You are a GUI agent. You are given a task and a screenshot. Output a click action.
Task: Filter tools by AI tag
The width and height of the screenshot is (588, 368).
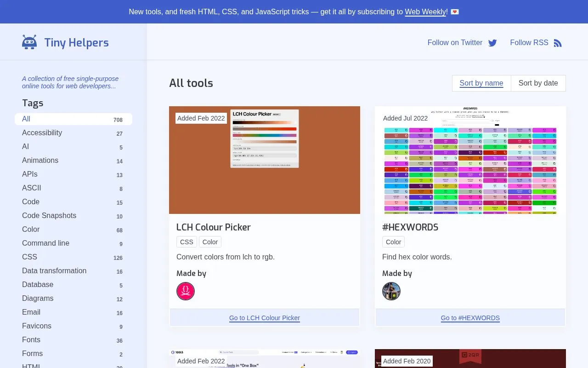click(73, 147)
